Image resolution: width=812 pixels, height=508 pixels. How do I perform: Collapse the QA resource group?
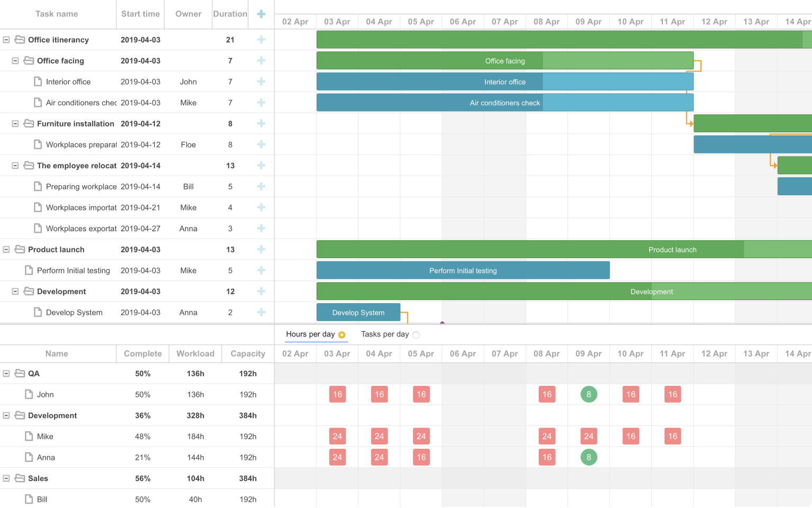pos(6,374)
